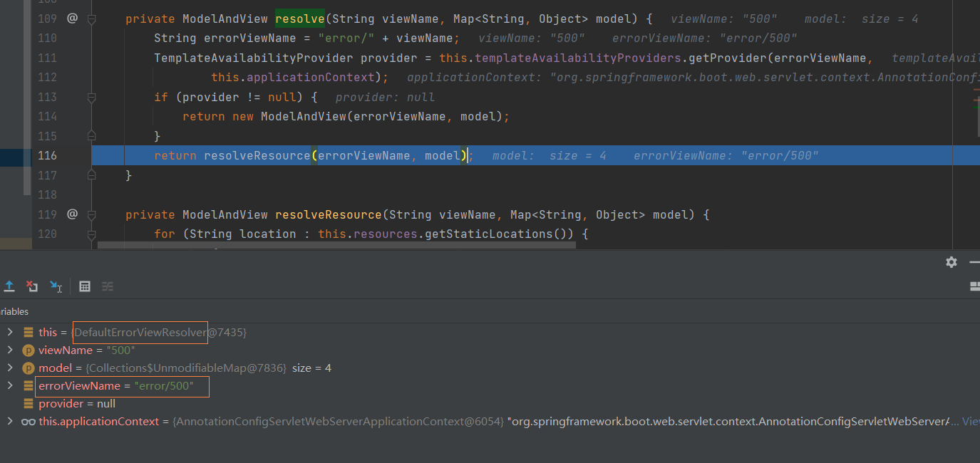The width and height of the screenshot is (980, 463).
Task: Collapse the resolve method at line 109
Action: pyautogui.click(x=91, y=20)
